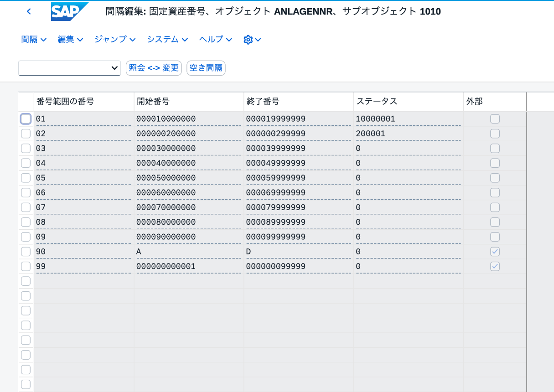Click the 終了番号 column header
Image resolution: width=554 pixels, height=392 pixels.
[299, 102]
